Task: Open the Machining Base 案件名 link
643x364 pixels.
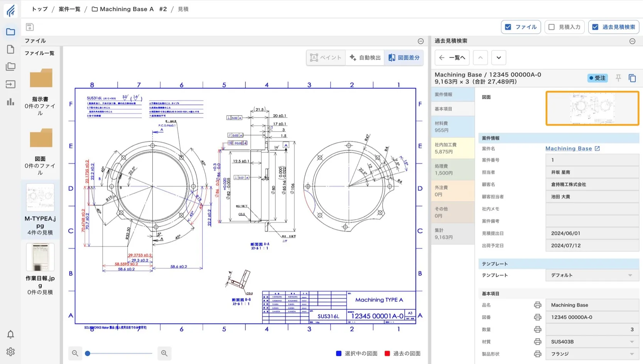Action: (569, 148)
